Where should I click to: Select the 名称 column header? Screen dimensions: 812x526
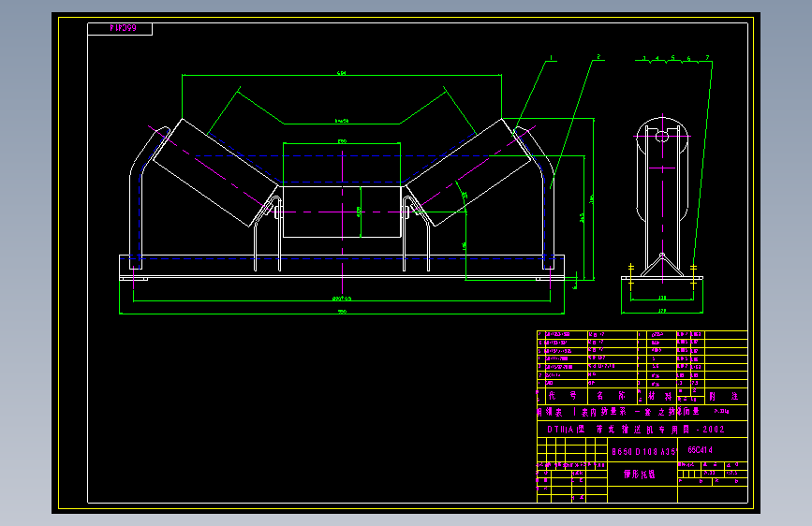[x=611, y=396]
